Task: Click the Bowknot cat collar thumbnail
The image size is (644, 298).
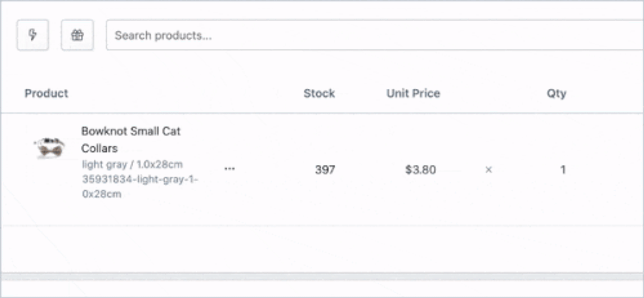Action: click(x=49, y=148)
